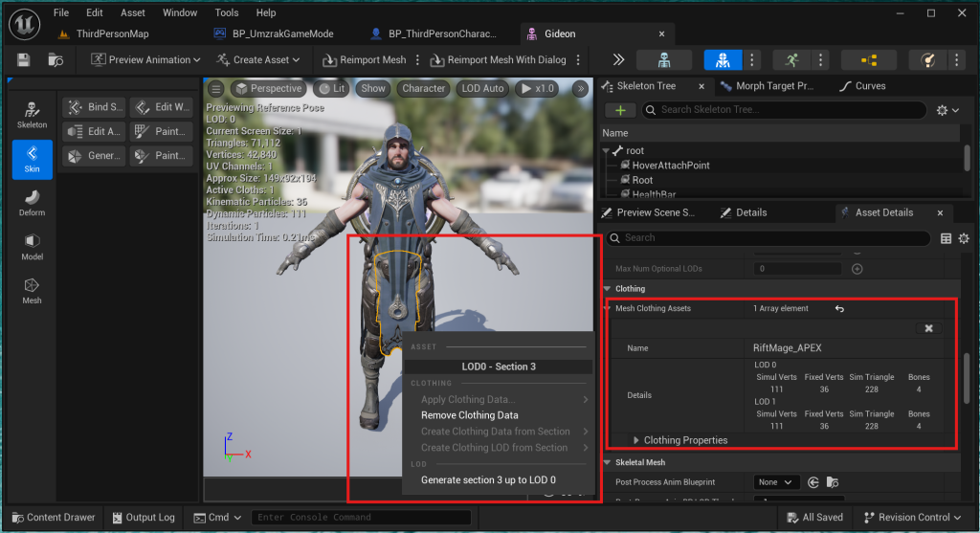Open the Physics asset editor icon
Viewport: 980px width, 533px height.
tap(928, 60)
